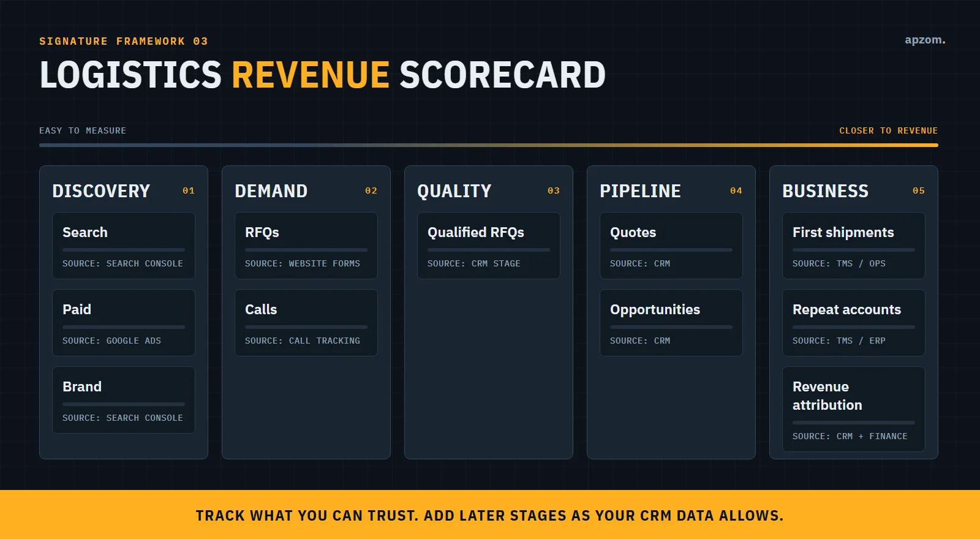Select the 'DEMAND' column heading
This screenshot has width=980, height=539.
[271, 191]
